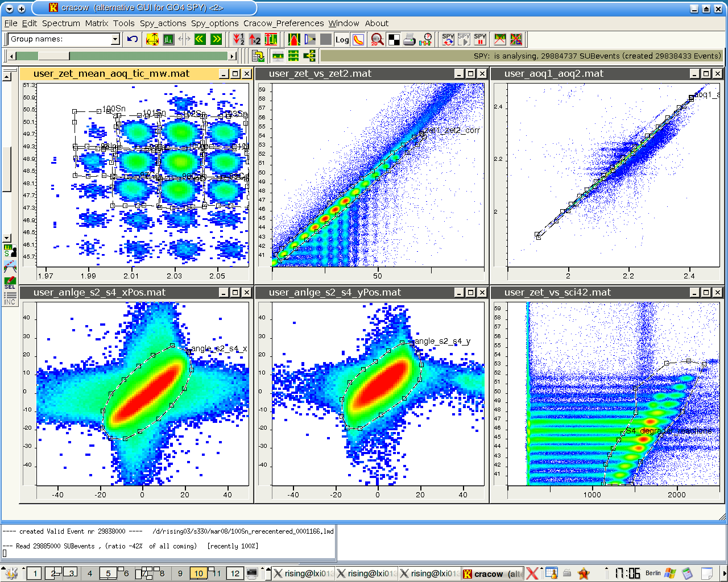Shift view right with green double-right arrows
Viewport: 728px width, 582px height.
pyautogui.click(x=216, y=39)
